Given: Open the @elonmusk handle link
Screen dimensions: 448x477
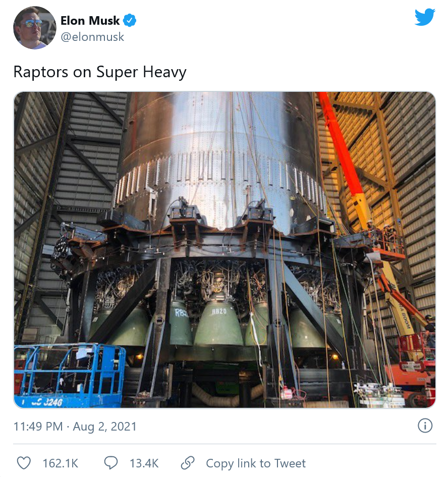Looking at the screenshot, I should [92, 37].
